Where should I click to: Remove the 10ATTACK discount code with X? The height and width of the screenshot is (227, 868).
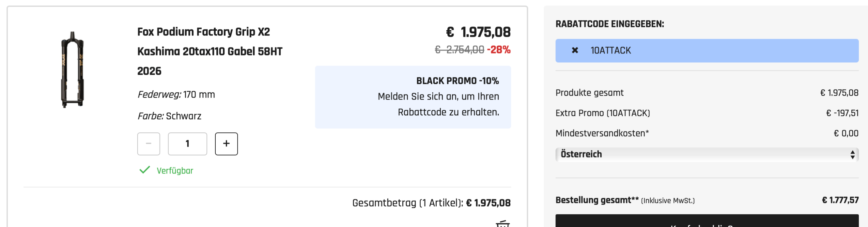[575, 50]
